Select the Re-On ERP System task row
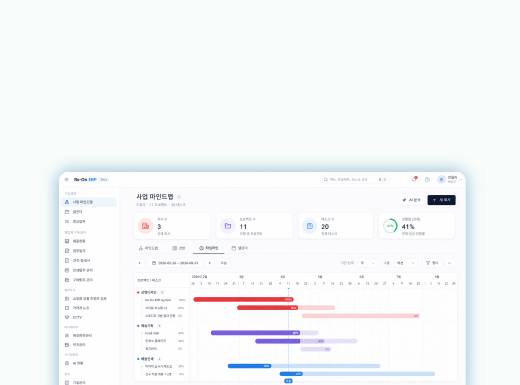Viewport: 520px width, 385px height. coord(162,300)
